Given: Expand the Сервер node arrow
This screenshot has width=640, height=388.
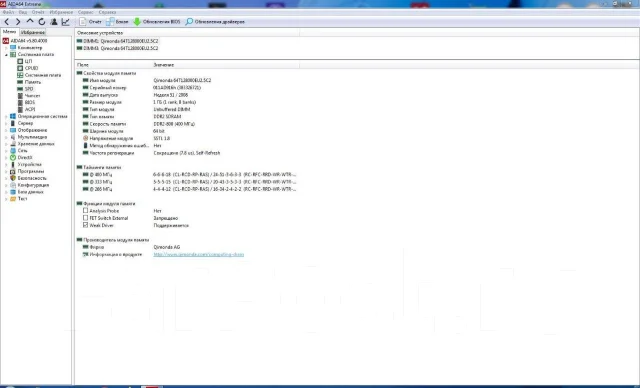Looking at the screenshot, I should pos(6,123).
